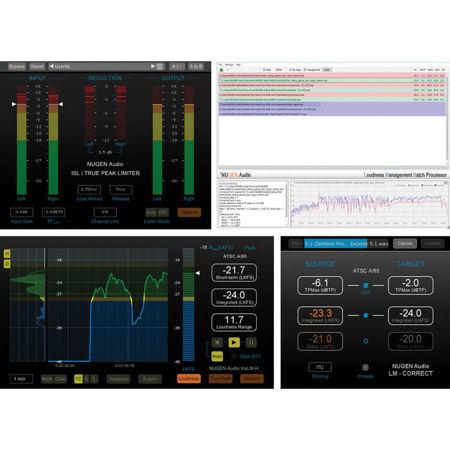Open Options in ISL limiter
This screenshot has width=450, height=450.
click(x=189, y=212)
